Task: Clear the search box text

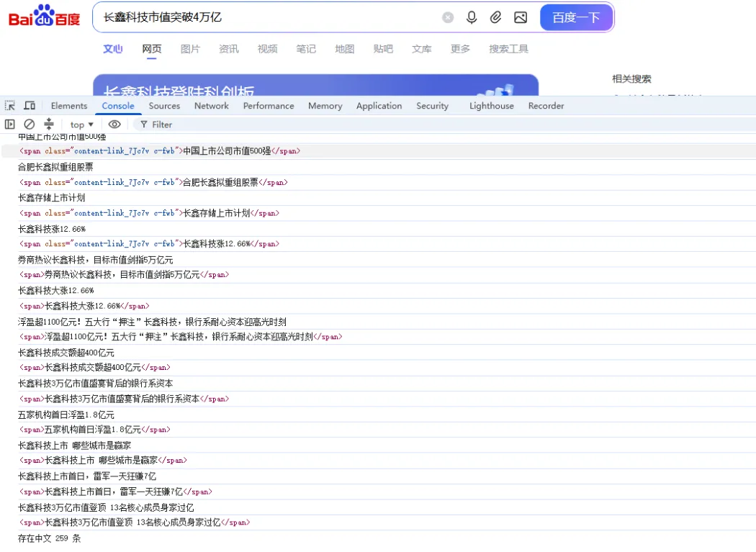Action: pyautogui.click(x=448, y=17)
